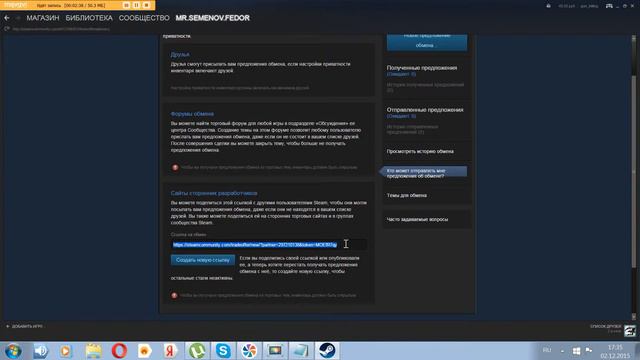Click the selected trade URL field

click(269, 244)
